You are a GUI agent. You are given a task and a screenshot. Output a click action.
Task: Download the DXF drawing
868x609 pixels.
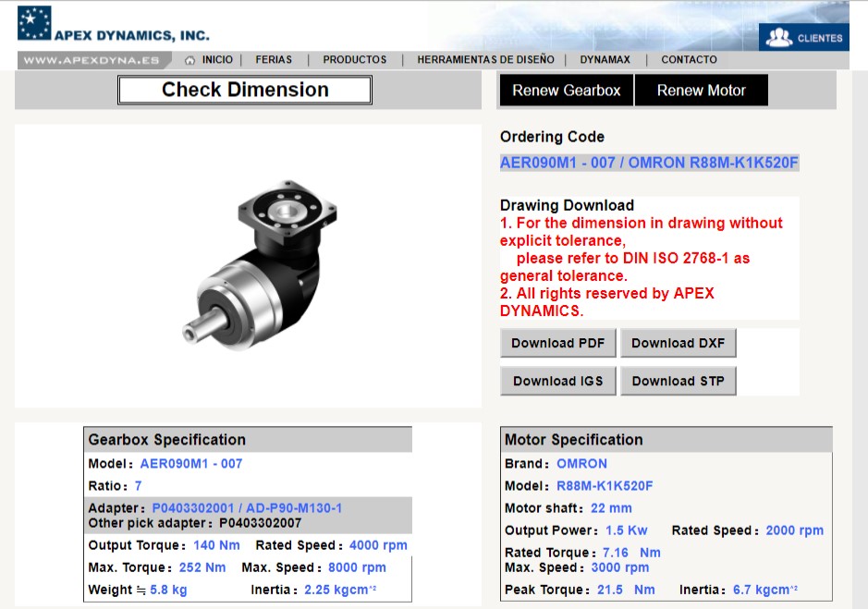pos(679,343)
